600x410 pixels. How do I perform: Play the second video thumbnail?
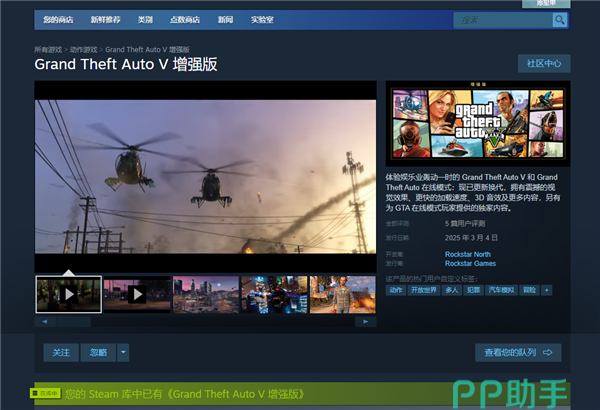point(137,295)
